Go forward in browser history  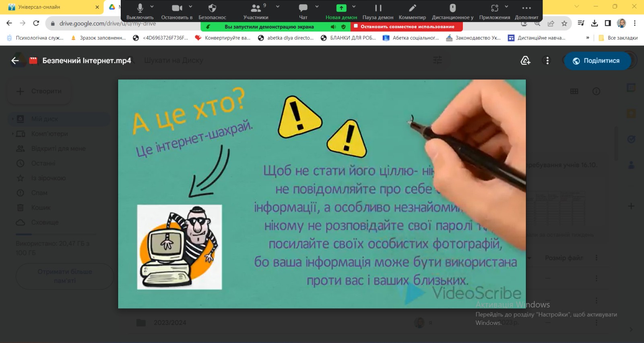click(x=23, y=23)
